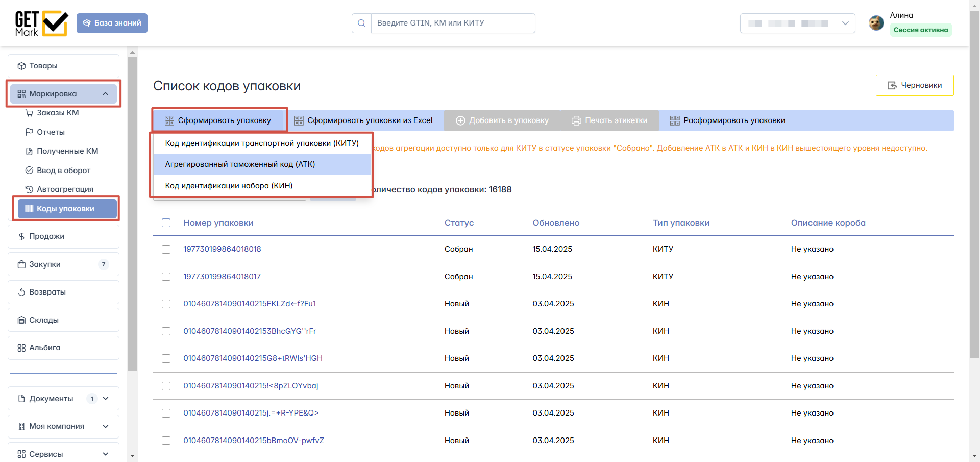Click the Возвраты return arrow icon
This screenshot has width=980, height=462.
[21, 292]
